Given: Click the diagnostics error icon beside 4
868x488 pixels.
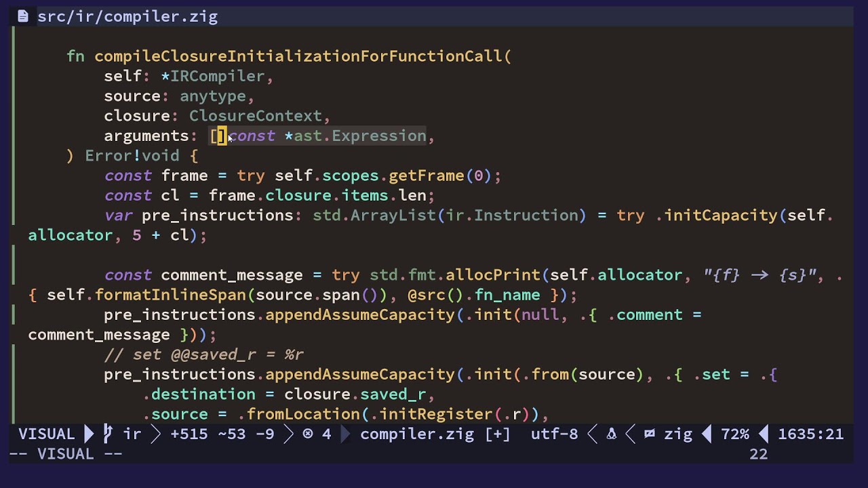Looking at the screenshot, I should click(308, 434).
